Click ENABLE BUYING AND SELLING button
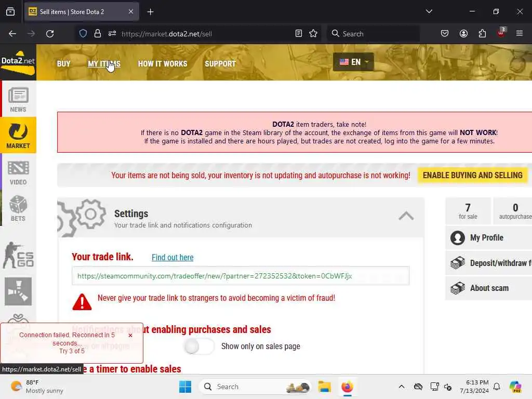The width and height of the screenshot is (532, 399). point(472,175)
